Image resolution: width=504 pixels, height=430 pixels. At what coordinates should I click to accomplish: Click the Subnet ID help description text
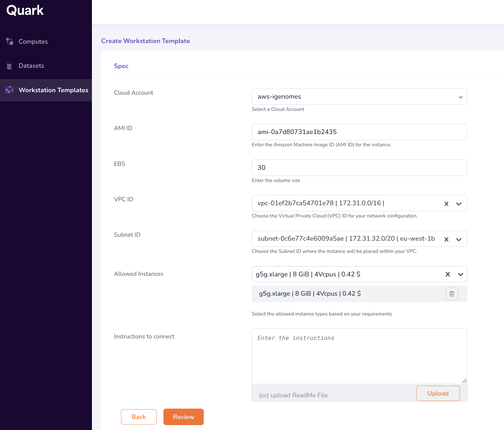(334, 251)
